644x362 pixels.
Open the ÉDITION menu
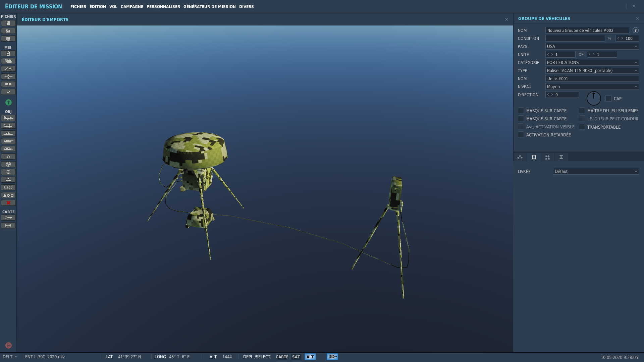click(98, 6)
